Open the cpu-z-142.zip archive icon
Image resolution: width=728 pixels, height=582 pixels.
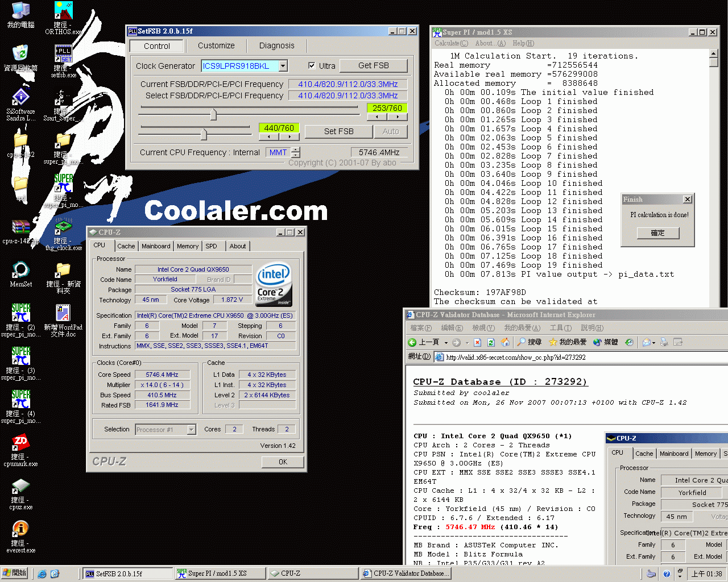[20, 231]
